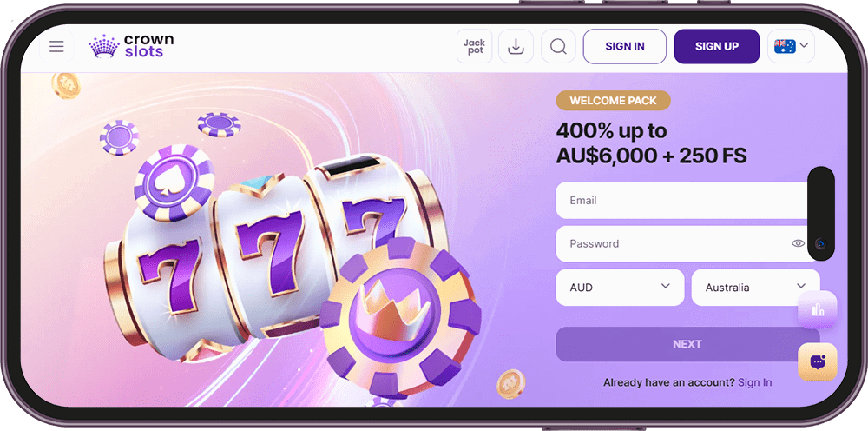Click the SIGN IN header button
This screenshot has width=868, height=431.
coord(624,47)
